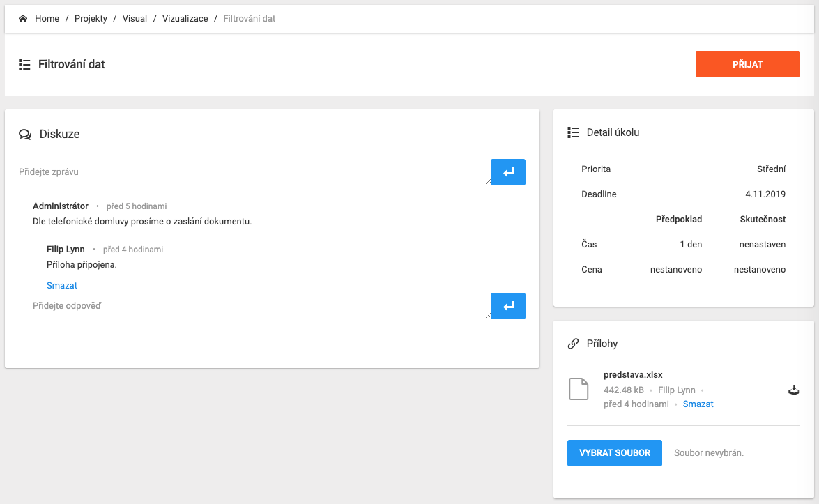
Task: Click the Diskuze chat bubbles icon
Action: [x=25, y=135]
